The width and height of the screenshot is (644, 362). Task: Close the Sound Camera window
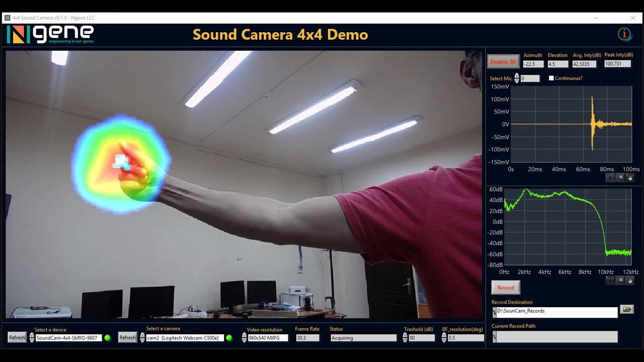coord(633,18)
